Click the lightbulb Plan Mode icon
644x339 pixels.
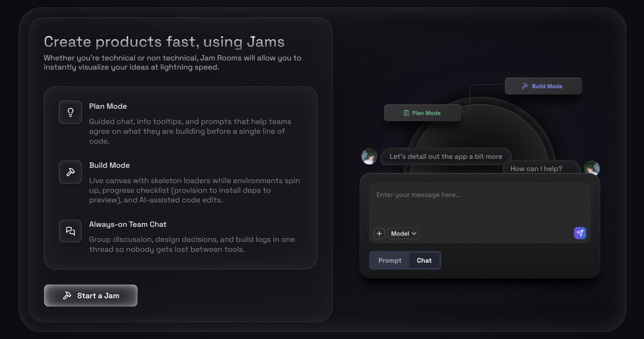70,112
